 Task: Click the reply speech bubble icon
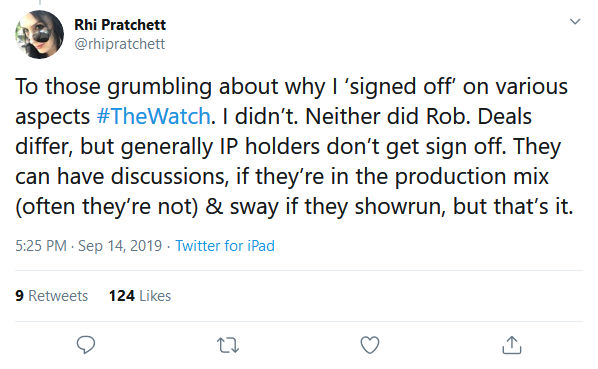tap(86, 345)
